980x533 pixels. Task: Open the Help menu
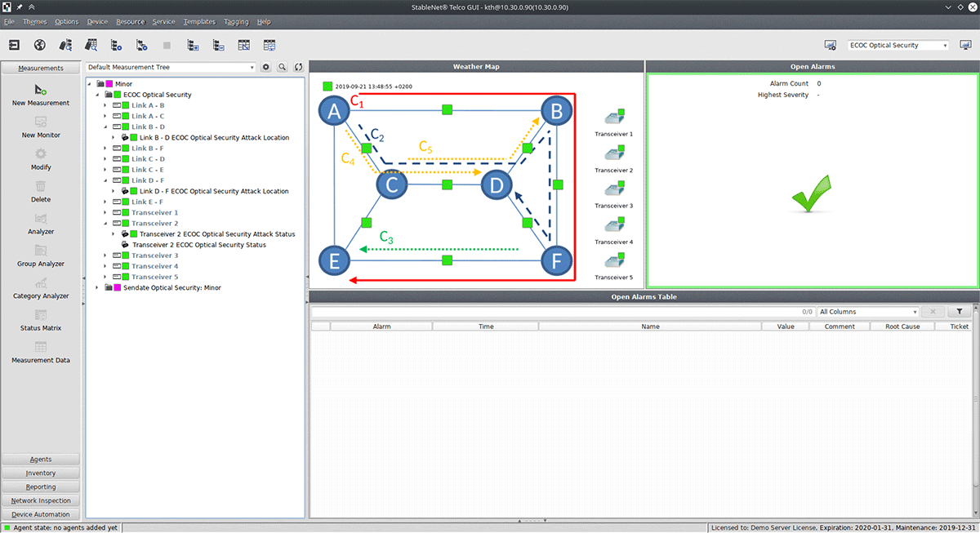[264, 21]
